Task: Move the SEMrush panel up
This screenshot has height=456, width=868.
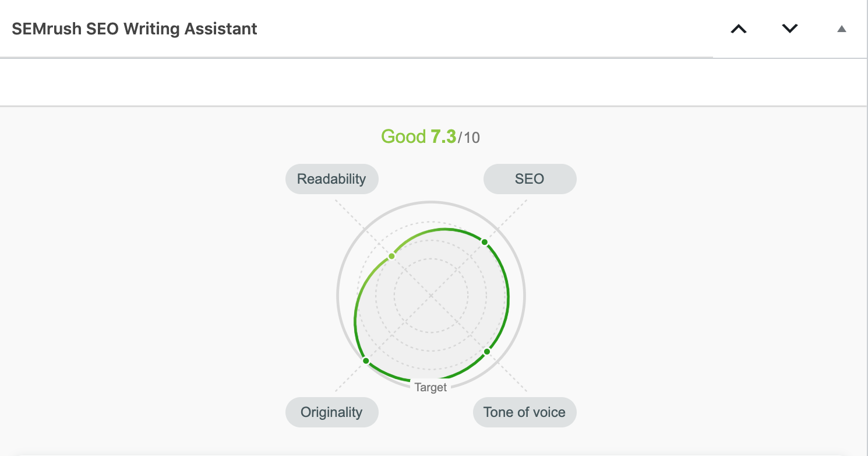Action: [x=739, y=29]
